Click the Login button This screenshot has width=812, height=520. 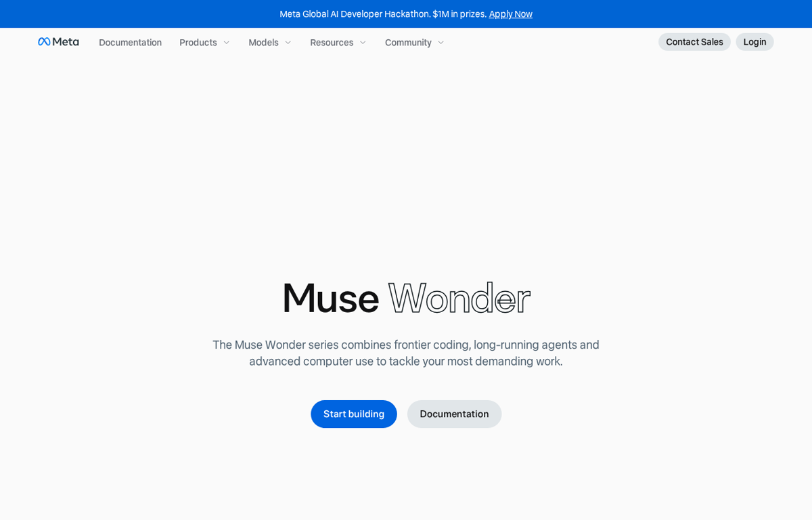(754, 42)
